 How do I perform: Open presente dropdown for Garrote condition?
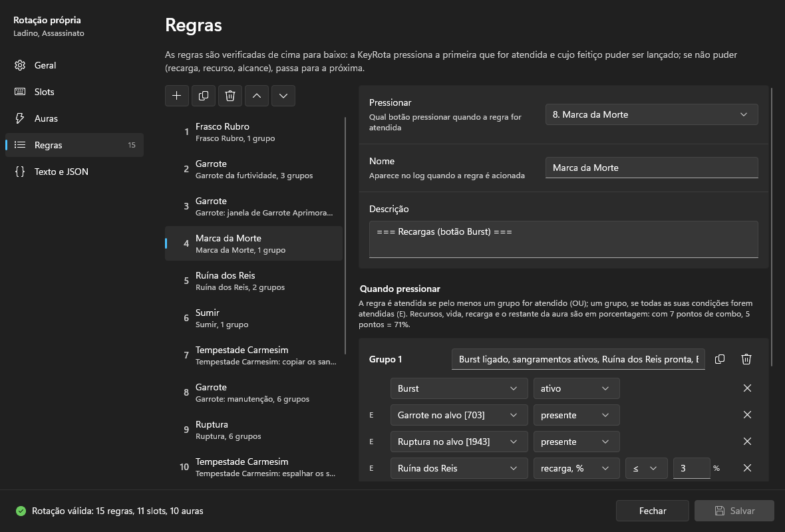tap(576, 415)
